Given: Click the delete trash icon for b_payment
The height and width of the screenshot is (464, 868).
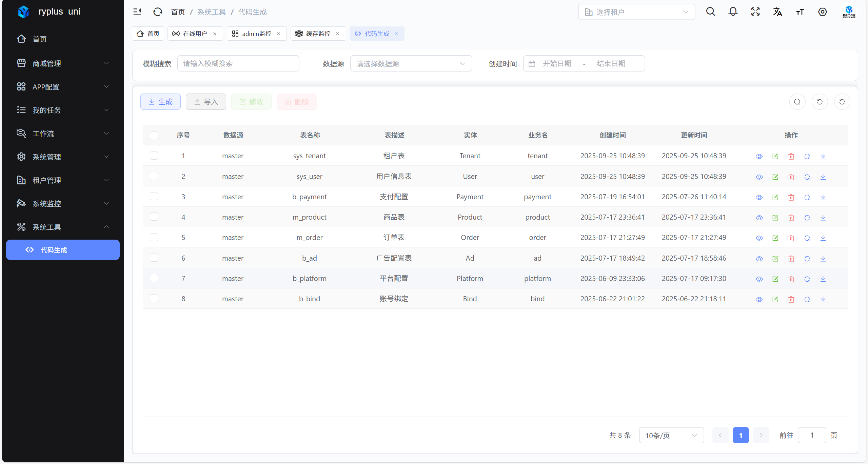Looking at the screenshot, I should click(x=791, y=197).
